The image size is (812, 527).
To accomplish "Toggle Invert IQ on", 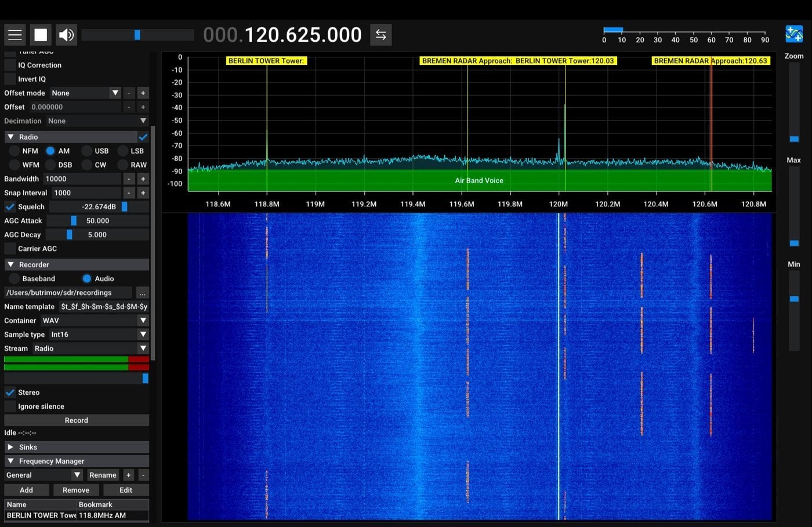I will (9, 79).
